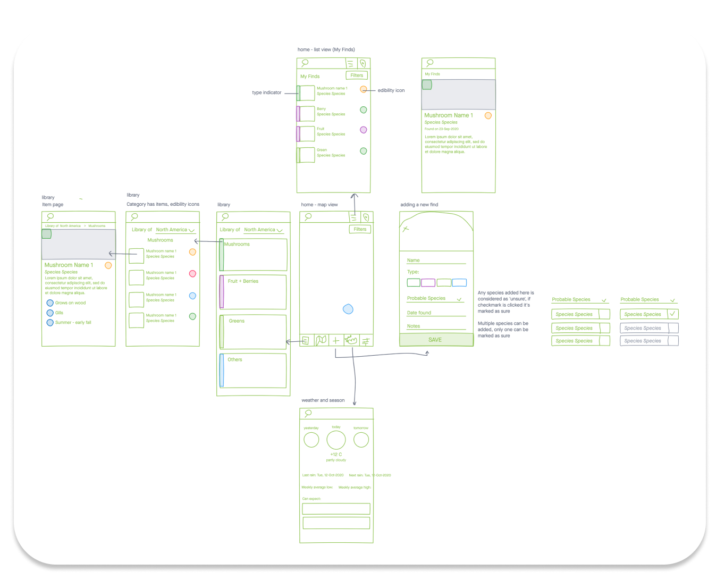Screen dimensions: 725x588
Task: Toggle the checked species checkbox with checkmark
Action: (672, 314)
